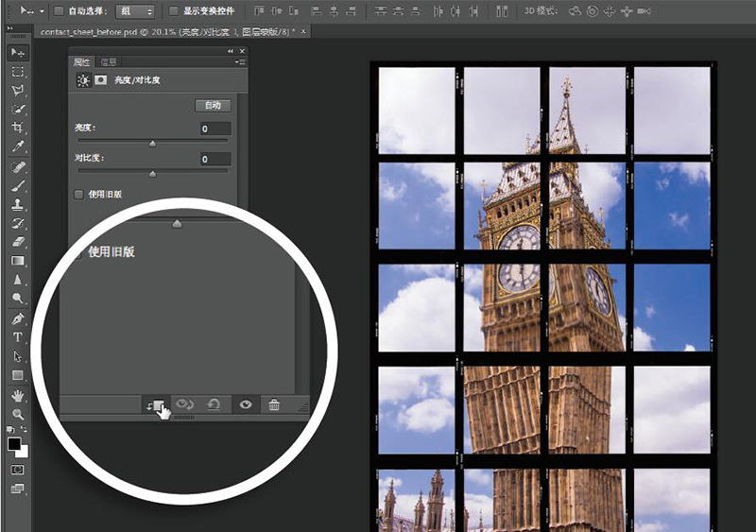Click the distribute right edges icon

(x=473, y=10)
